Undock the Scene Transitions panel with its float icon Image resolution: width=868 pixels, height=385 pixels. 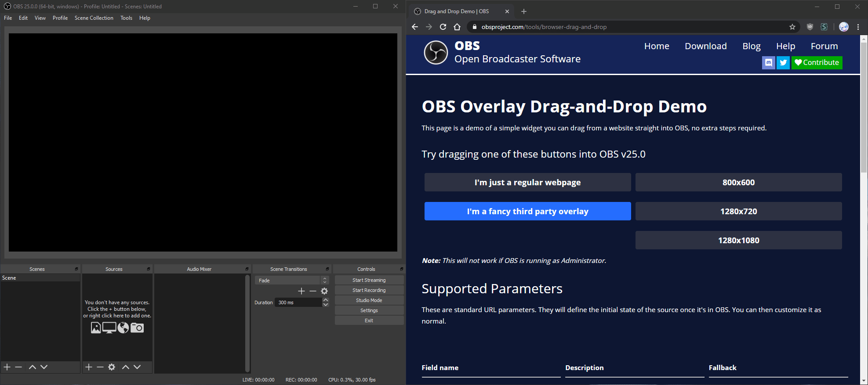[x=327, y=269]
